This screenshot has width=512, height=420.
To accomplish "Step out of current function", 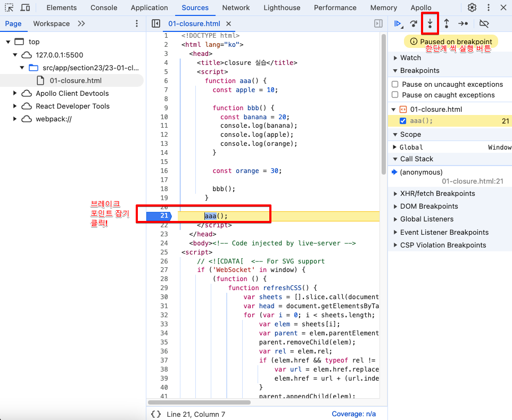I will coord(447,23).
